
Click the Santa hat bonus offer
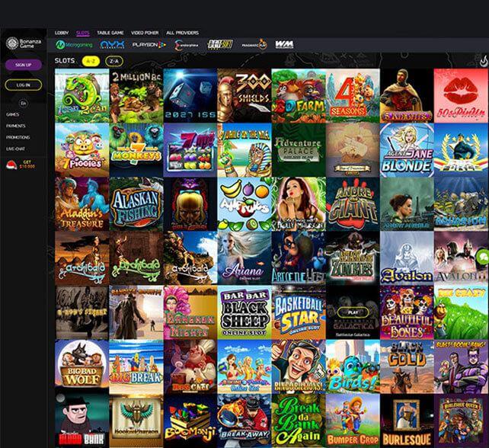tap(21, 165)
